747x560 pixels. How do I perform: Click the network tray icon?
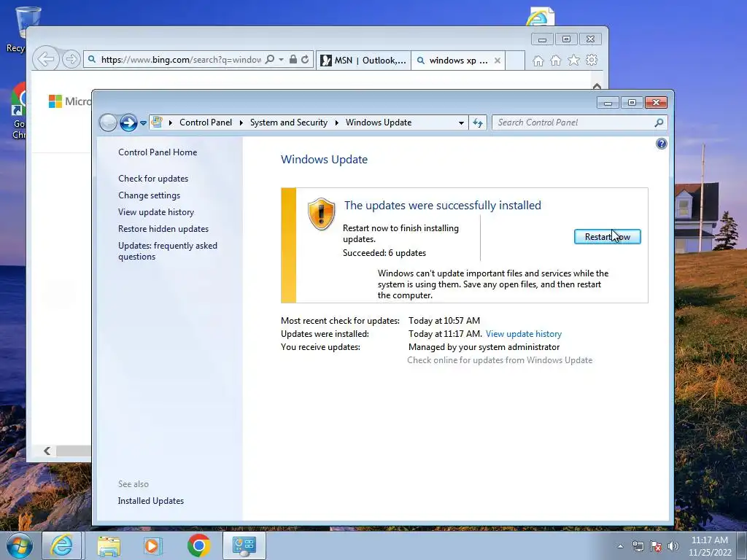pos(638,546)
